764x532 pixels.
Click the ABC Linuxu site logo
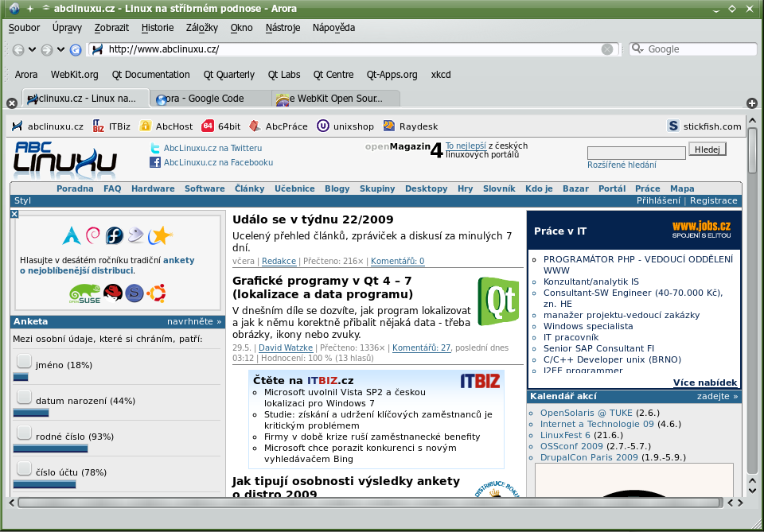pos(65,159)
